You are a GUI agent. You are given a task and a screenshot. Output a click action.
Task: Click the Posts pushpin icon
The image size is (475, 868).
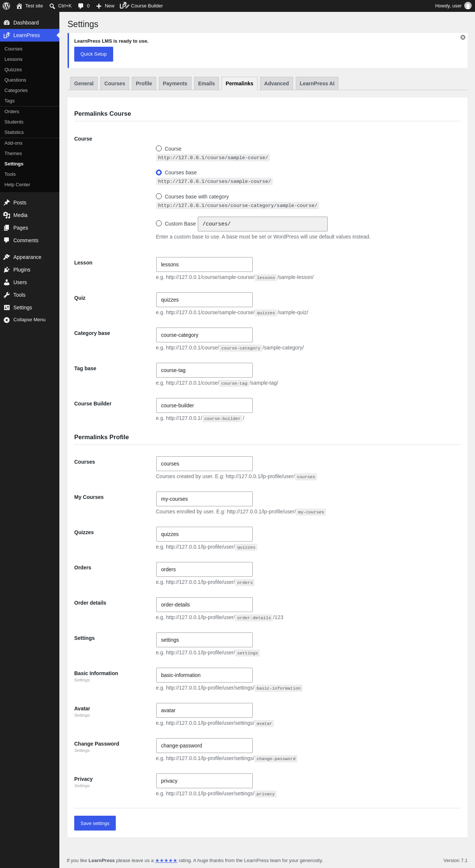pyautogui.click(x=7, y=203)
